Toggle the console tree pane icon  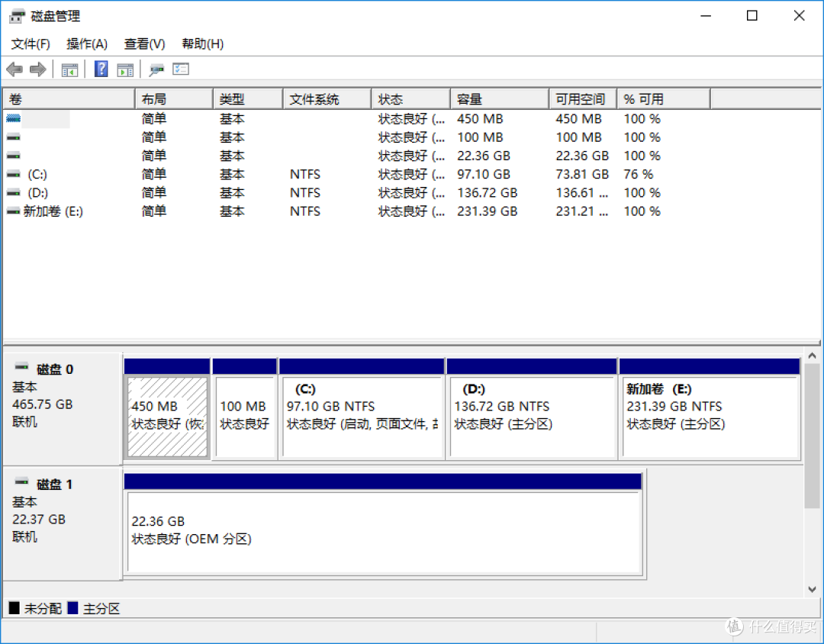(x=69, y=69)
